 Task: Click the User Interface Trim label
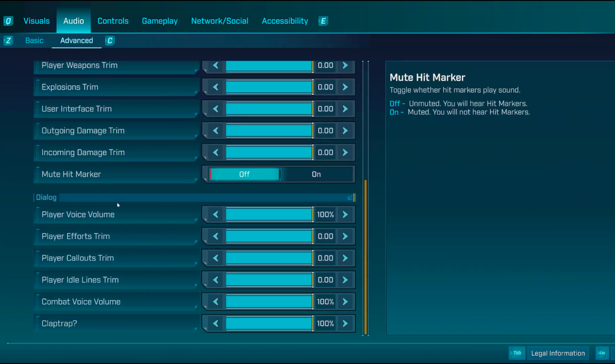coord(117,109)
